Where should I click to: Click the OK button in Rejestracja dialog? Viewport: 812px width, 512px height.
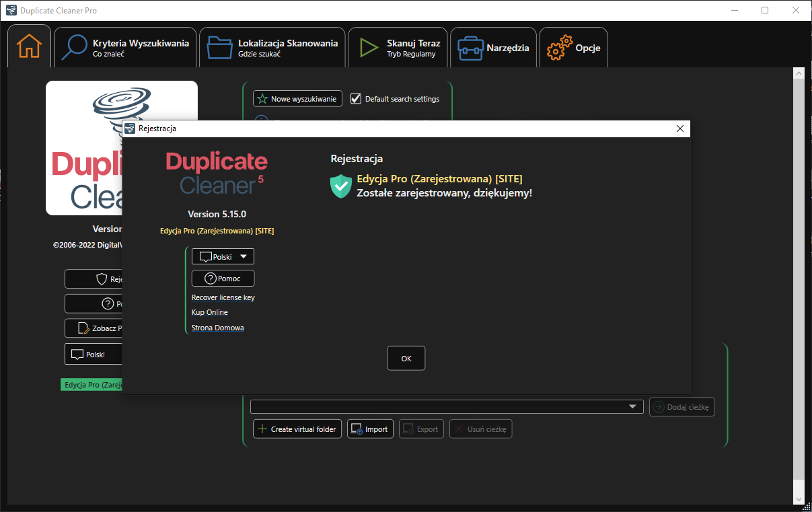406,359
